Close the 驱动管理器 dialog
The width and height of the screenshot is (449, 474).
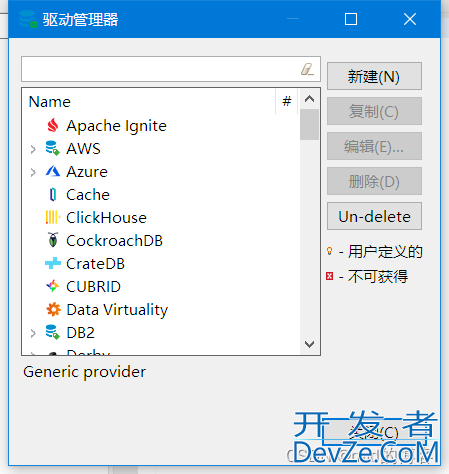click(410, 19)
